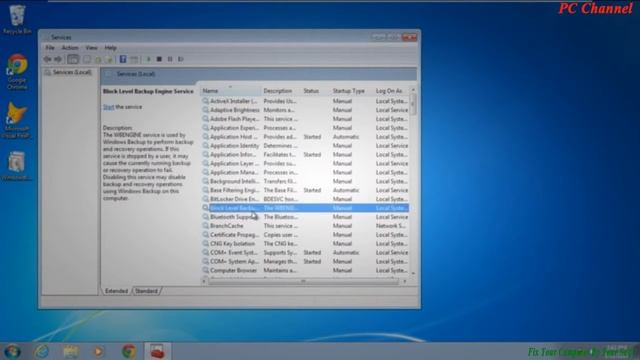Select the Application Identity service row

(x=305, y=146)
